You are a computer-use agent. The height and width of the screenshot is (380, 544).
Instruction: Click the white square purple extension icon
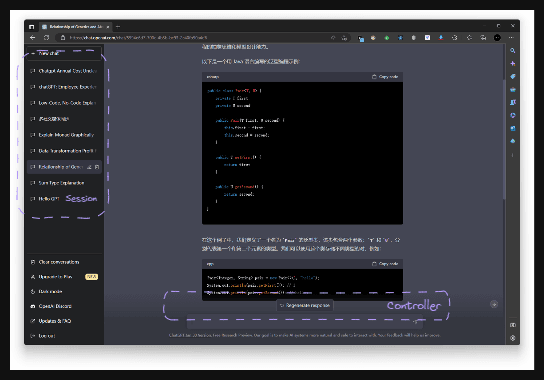pos(427,38)
